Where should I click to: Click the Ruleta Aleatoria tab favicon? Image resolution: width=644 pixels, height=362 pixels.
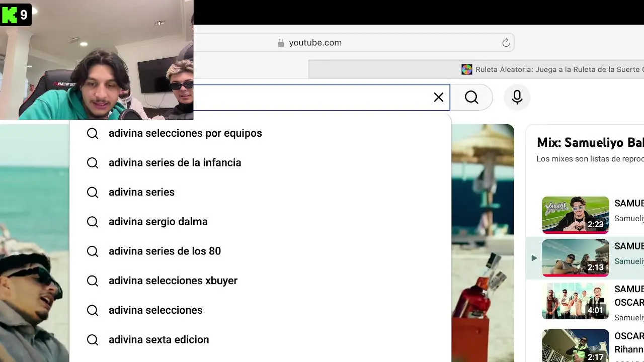click(x=467, y=69)
